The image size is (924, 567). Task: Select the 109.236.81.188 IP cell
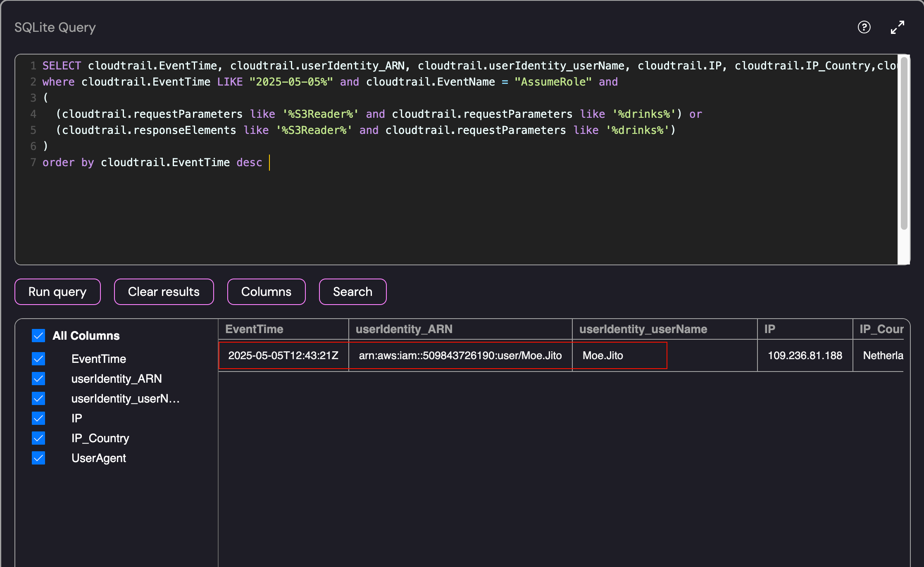click(805, 356)
